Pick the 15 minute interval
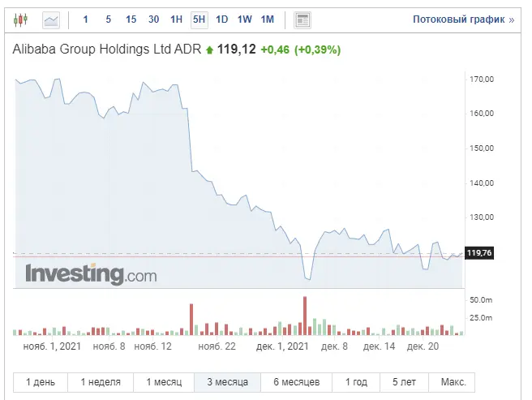 point(131,19)
